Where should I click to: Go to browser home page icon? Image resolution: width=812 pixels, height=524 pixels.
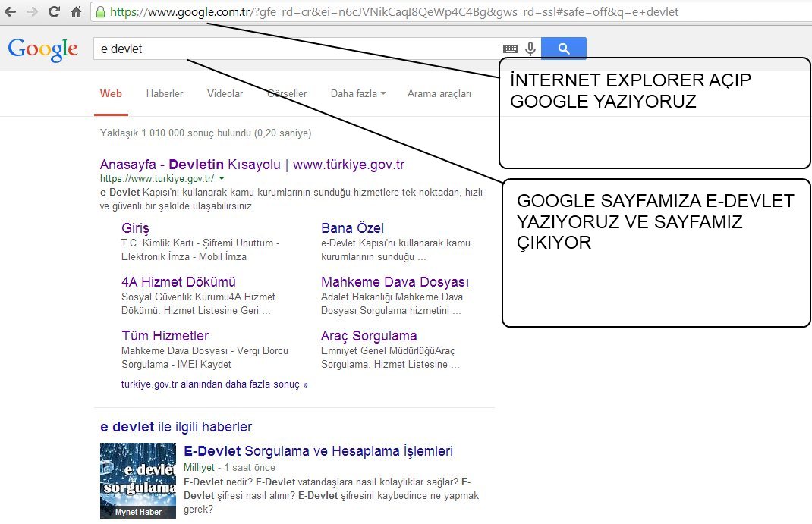(x=76, y=12)
